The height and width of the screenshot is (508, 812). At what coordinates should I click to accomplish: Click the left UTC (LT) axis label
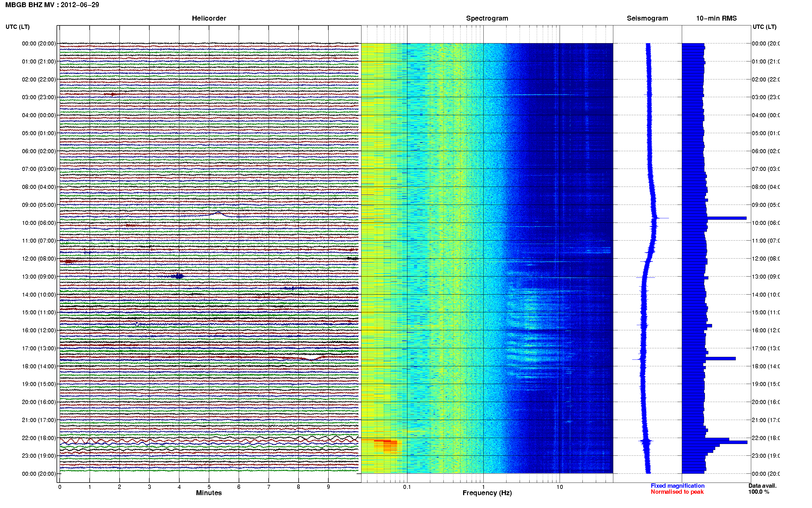pos(17,27)
